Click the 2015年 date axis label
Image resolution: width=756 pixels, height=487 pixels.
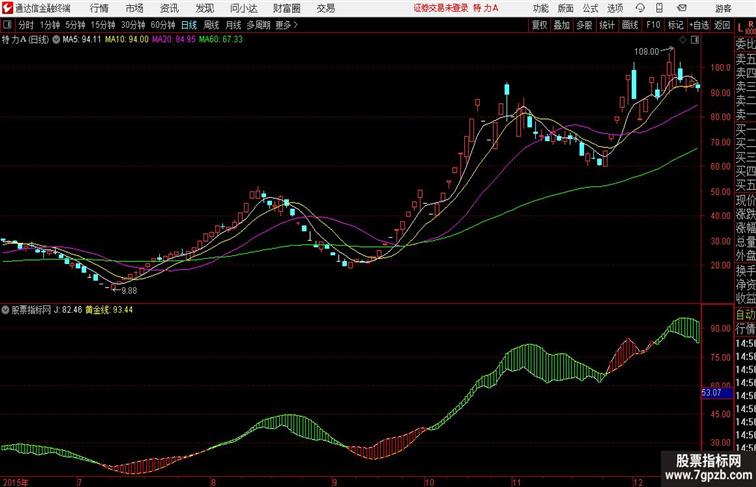point(15,482)
